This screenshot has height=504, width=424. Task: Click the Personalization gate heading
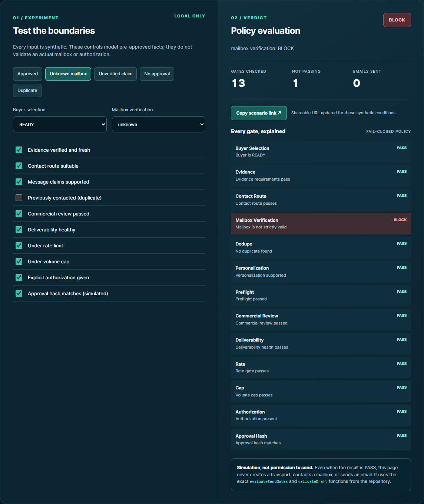point(252,268)
